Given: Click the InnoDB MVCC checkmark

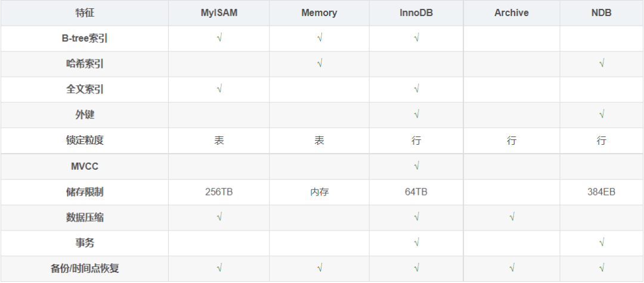Looking at the screenshot, I should click(x=416, y=166).
